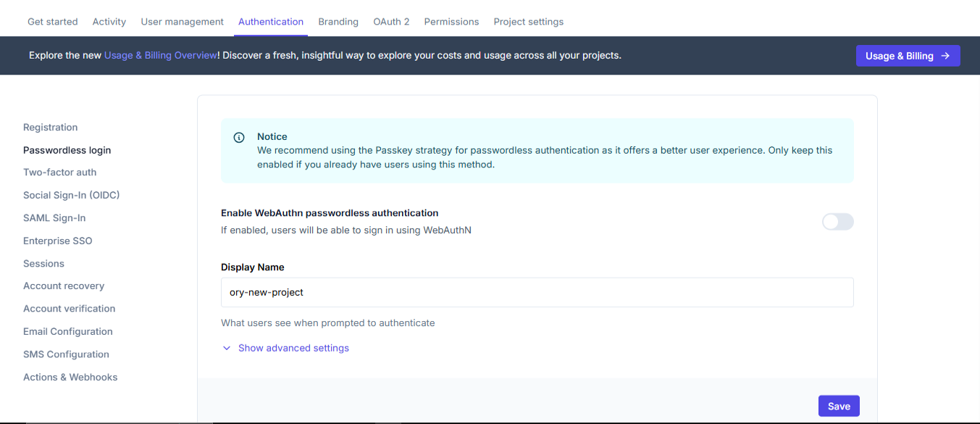This screenshot has width=980, height=424.
Task: Open the SAML Sign-In section
Action: coord(54,217)
